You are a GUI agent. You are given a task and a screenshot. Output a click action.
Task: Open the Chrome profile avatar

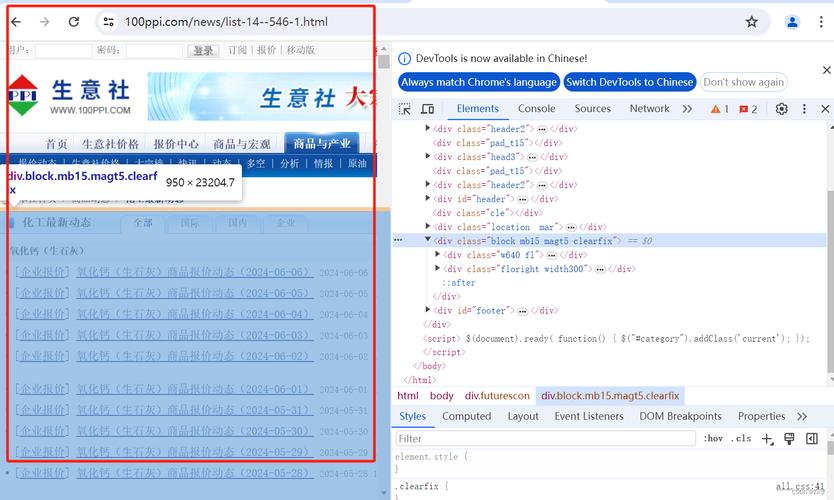793,22
